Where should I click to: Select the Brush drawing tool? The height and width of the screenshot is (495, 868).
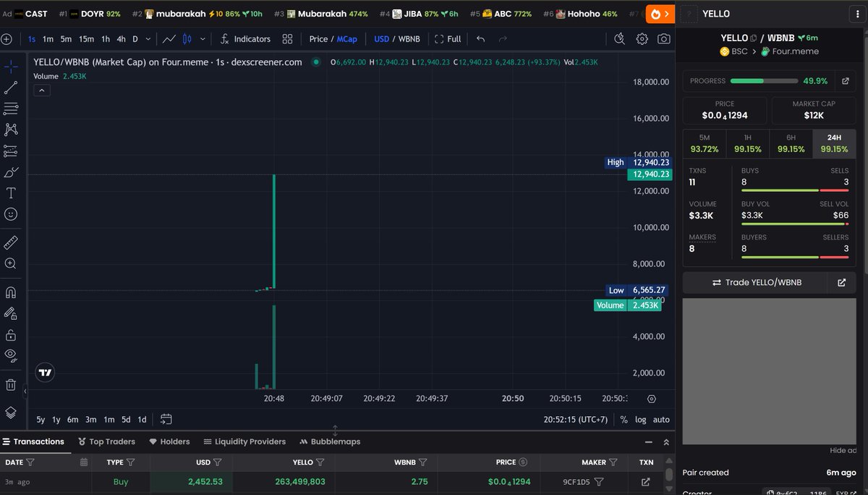[x=10, y=172]
